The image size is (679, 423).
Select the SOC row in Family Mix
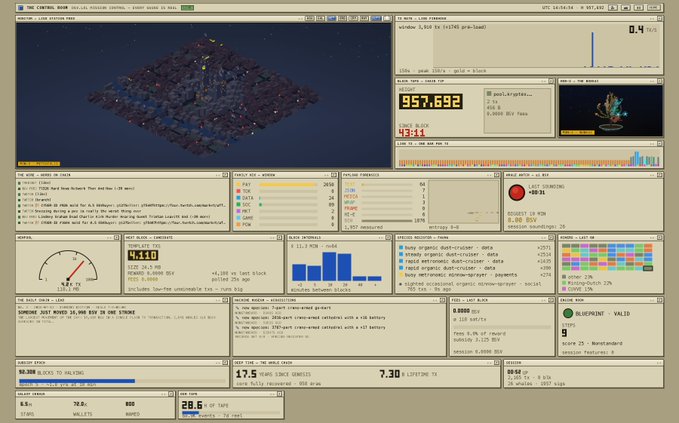point(285,204)
